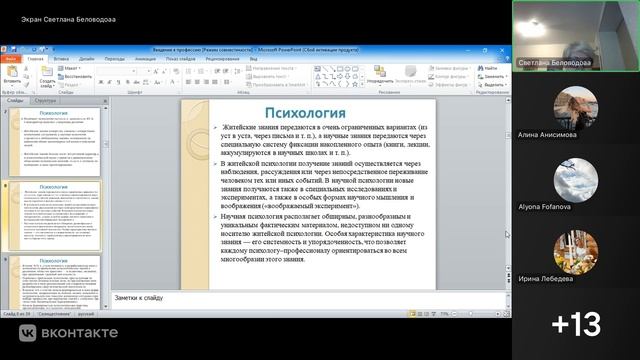Click the Экспресс-стили button
The width and height of the screenshot is (640, 360).
410,75
